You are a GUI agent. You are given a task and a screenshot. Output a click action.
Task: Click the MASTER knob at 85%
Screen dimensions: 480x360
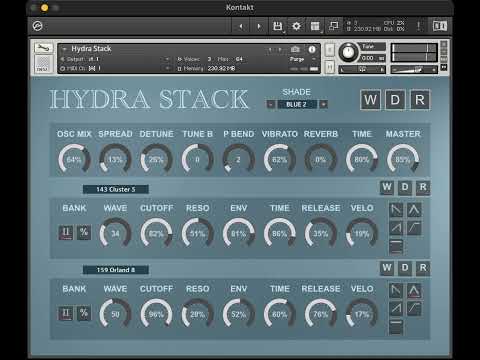[403, 159]
